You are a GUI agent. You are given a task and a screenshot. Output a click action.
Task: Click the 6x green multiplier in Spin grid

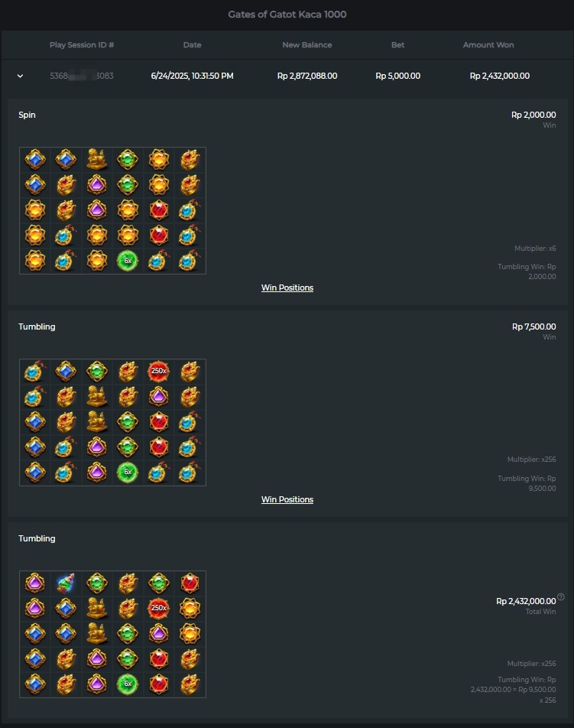pyautogui.click(x=128, y=261)
